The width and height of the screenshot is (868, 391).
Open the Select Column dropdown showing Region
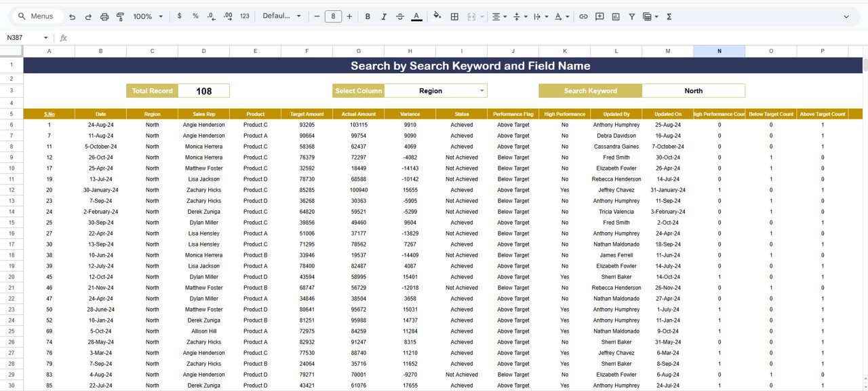(x=436, y=90)
